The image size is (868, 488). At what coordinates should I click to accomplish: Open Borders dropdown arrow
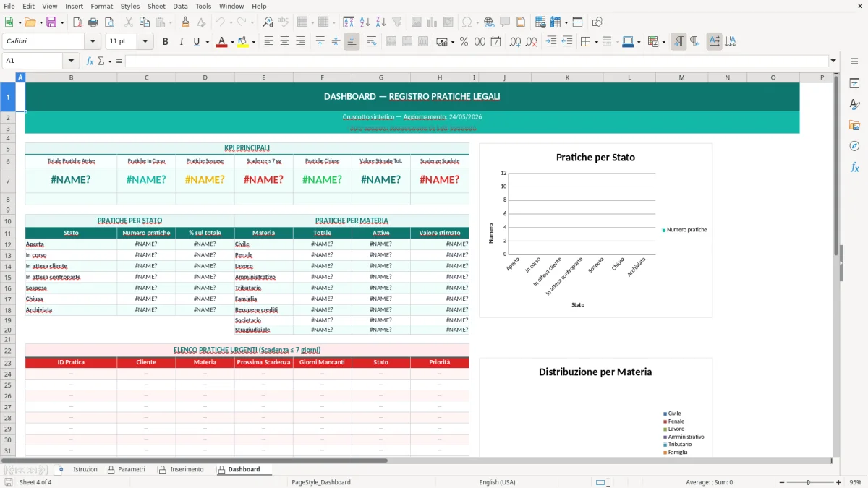pos(595,42)
